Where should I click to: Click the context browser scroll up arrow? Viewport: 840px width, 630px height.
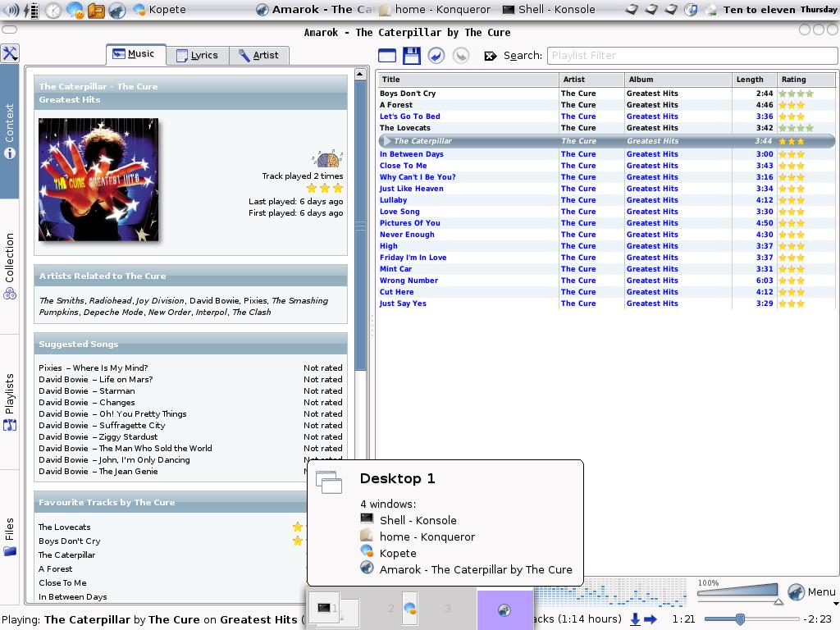(x=360, y=74)
